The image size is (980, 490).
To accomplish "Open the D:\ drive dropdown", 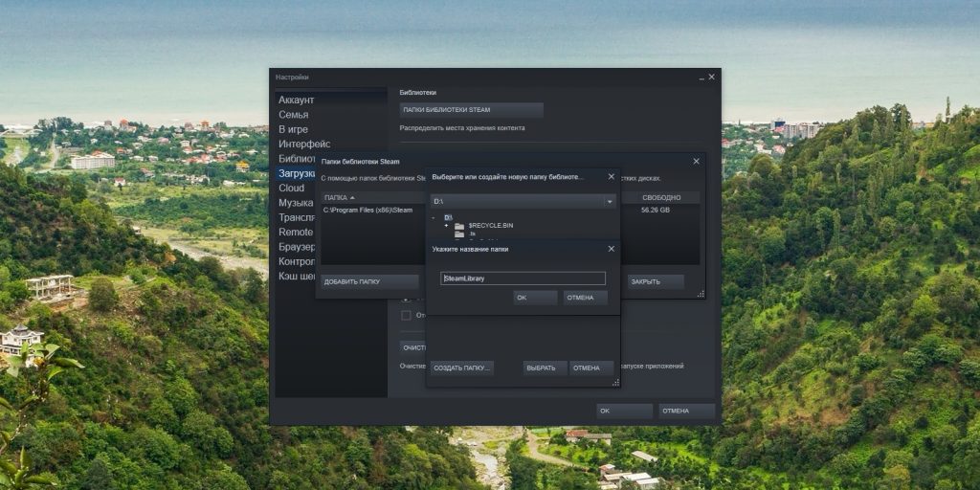I will click(x=610, y=202).
